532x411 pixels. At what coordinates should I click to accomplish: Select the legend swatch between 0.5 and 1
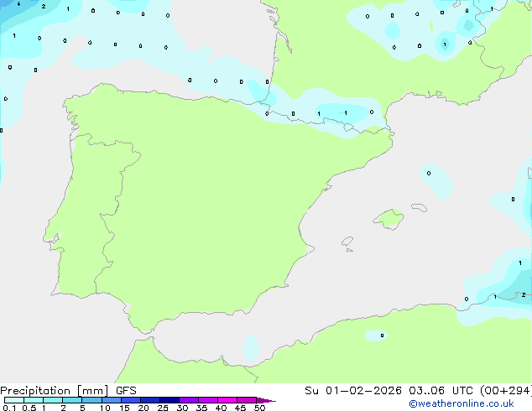(x=34, y=400)
